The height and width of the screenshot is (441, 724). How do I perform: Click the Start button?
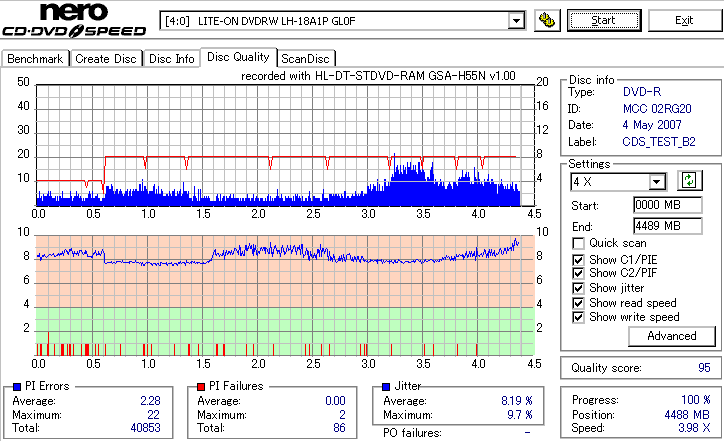click(x=604, y=21)
